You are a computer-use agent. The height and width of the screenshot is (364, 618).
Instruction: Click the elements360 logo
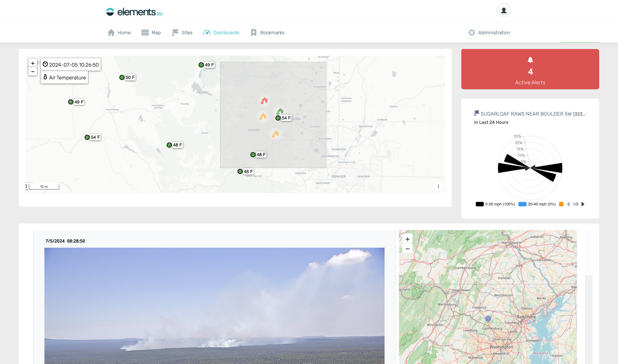pyautogui.click(x=134, y=12)
